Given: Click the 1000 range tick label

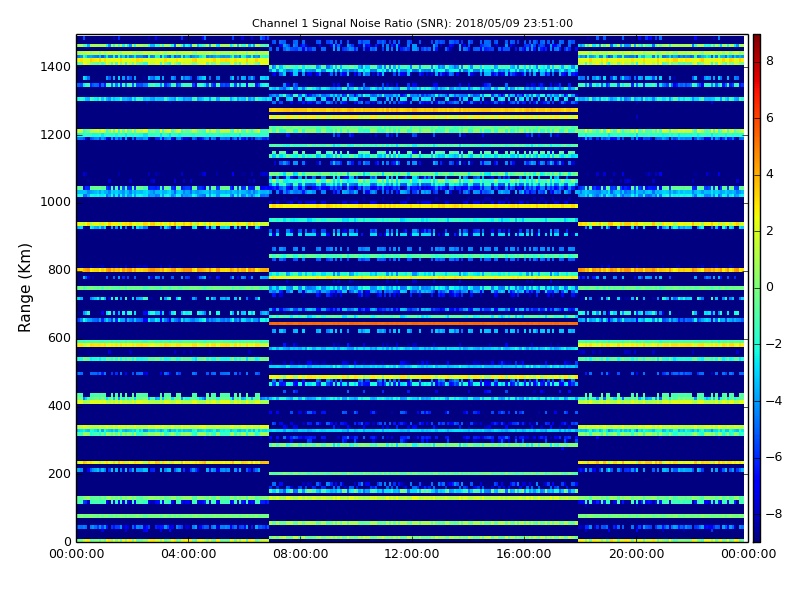Looking at the screenshot, I should [x=56, y=202].
